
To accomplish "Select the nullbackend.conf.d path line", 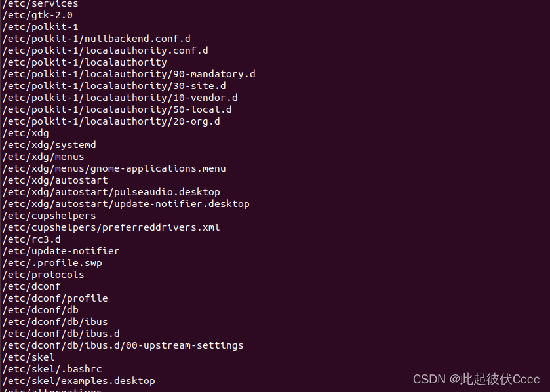I will (x=96, y=39).
